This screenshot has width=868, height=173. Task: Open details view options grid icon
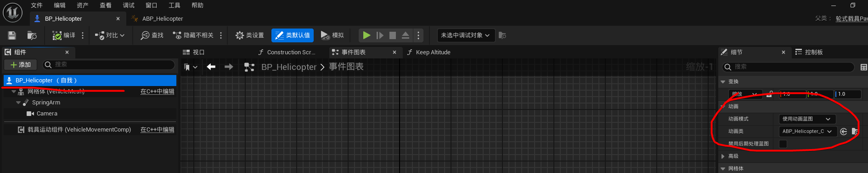(x=863, y=67)
